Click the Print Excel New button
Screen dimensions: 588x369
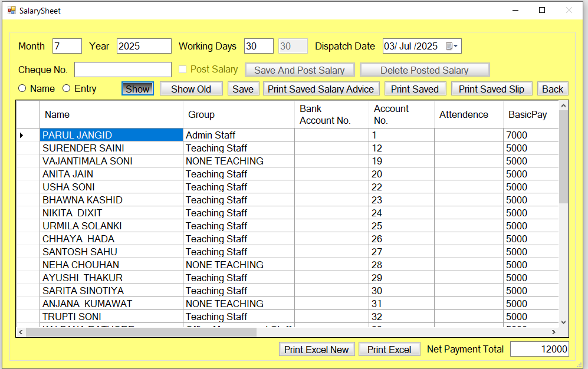pyautogui.click(x=317, y=349)
